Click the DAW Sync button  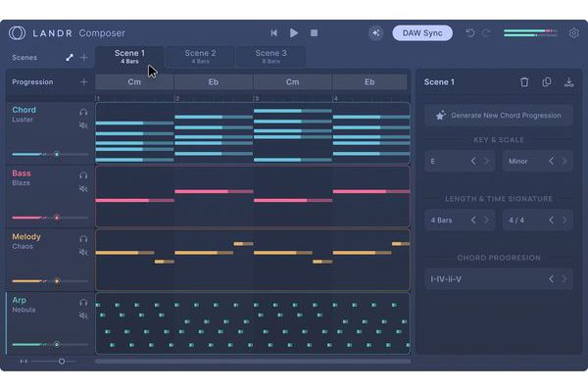coord(421,33)
